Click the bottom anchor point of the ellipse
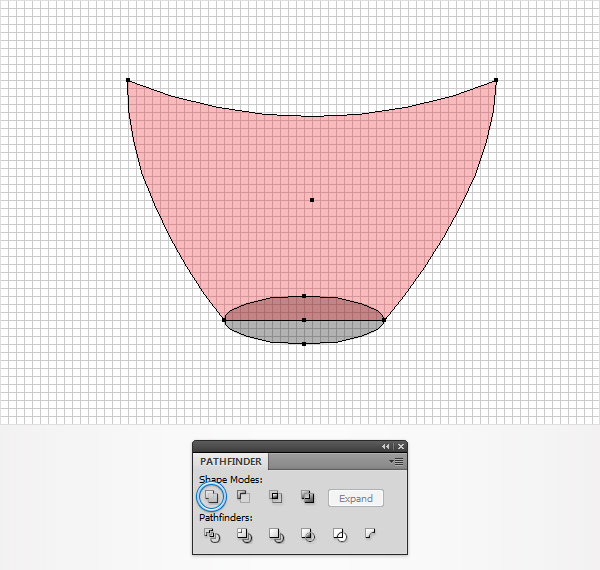Viewport: 600px width, 570px height. [304, 344]
